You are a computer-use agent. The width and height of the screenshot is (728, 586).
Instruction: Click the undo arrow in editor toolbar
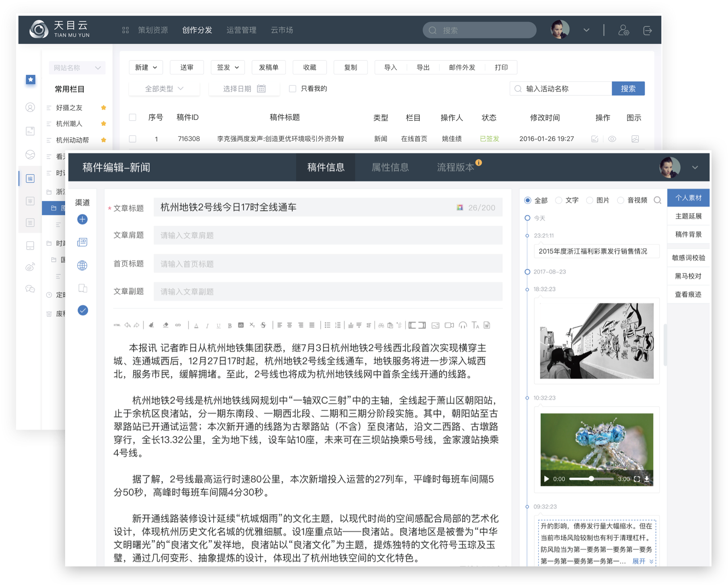coord(128,325)
